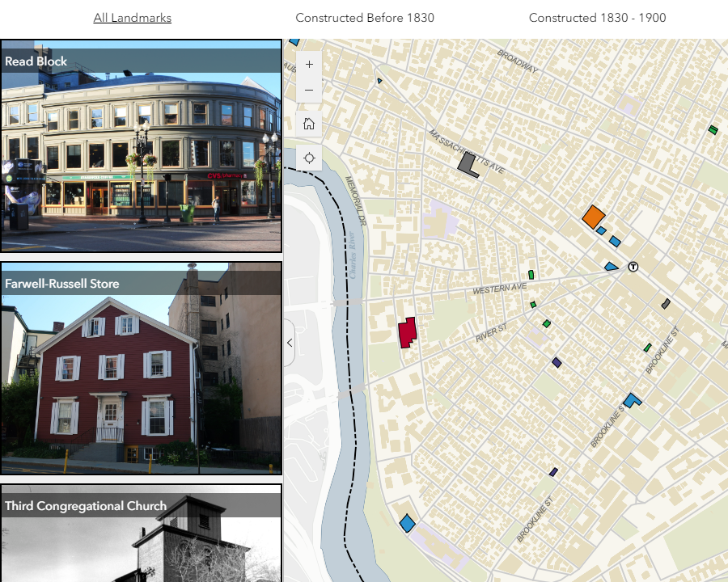Image resolution: width=728 pixels, height=582 pixels.
Task: Zoom out of the map
Action: click(309, 90)
